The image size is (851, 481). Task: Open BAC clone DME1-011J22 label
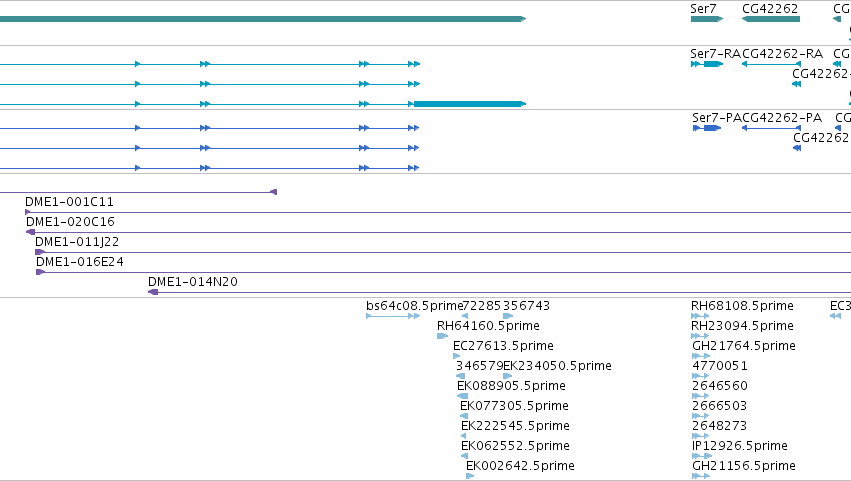[x=77, y=242]
